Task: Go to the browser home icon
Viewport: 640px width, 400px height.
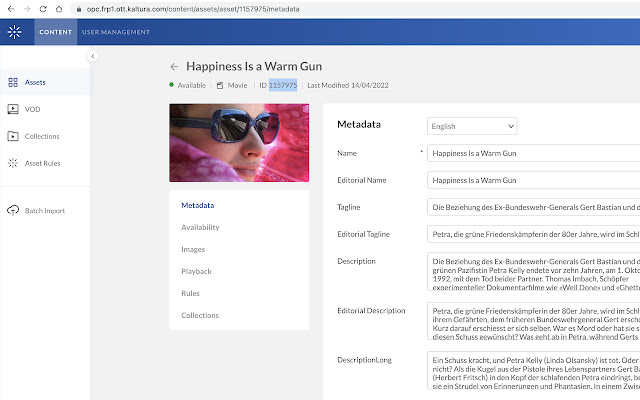Action: [59, 9]
